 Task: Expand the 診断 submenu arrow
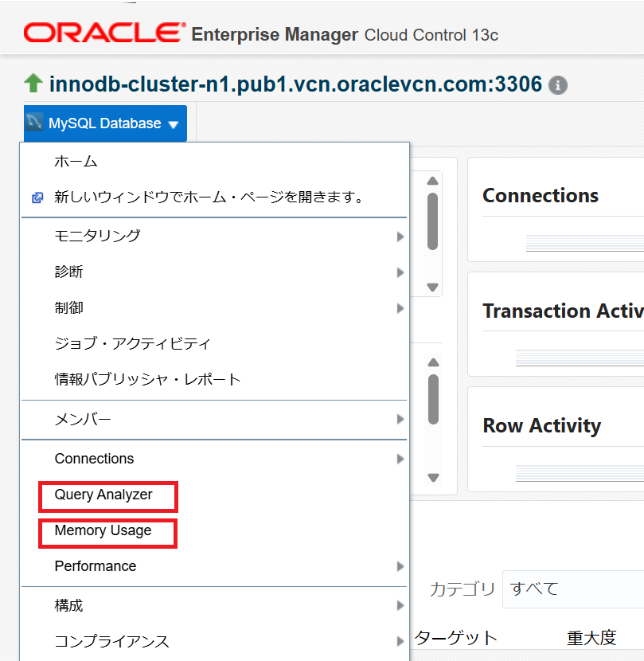click(x=400, y=272)
